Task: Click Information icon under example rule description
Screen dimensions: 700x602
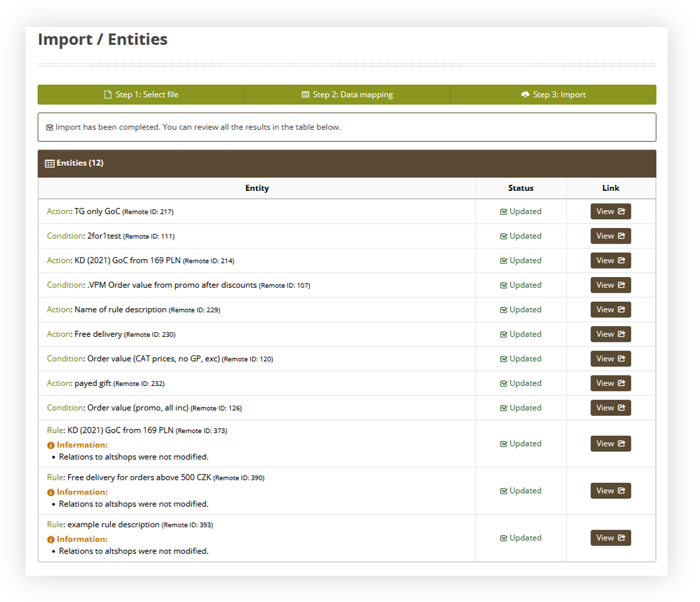Action: click(51, 540)
